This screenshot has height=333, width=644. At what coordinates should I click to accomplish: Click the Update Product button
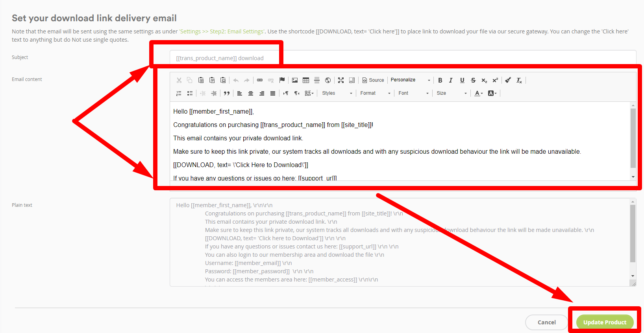coord(605,322)
